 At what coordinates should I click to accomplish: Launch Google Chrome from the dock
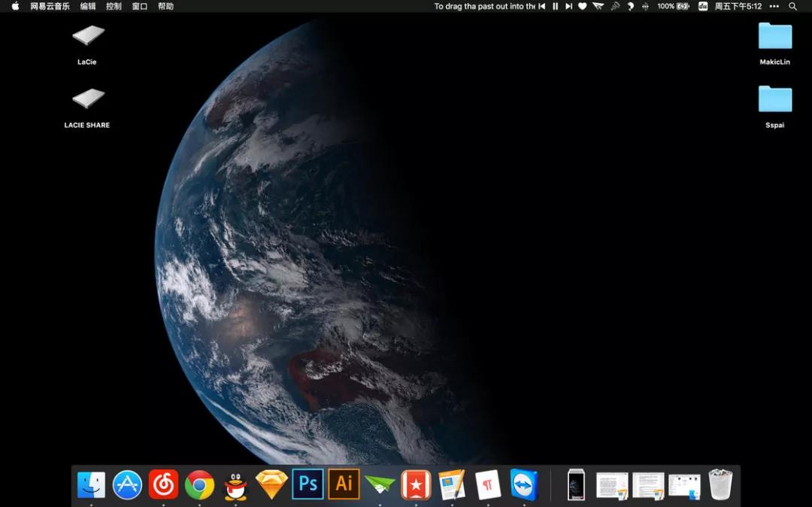pos(199,484)
